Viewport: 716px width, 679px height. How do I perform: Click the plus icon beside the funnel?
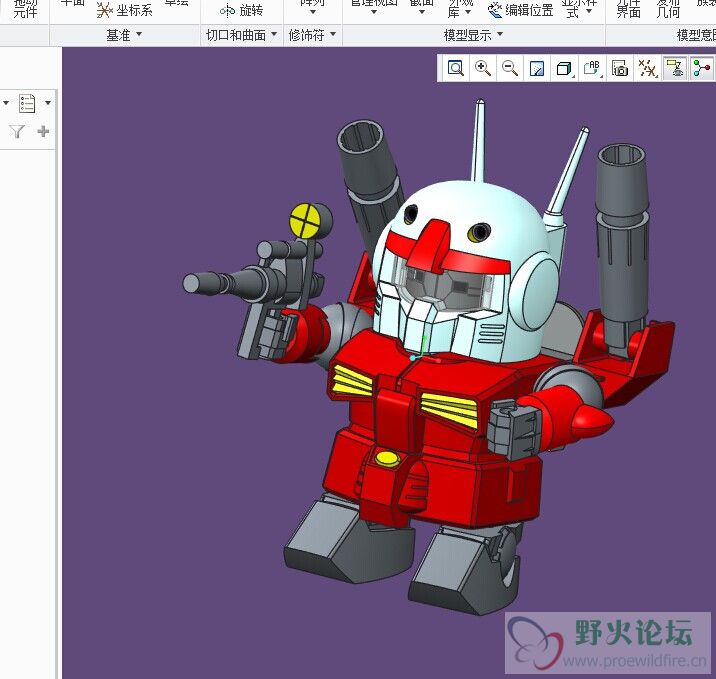click(43, 132)
